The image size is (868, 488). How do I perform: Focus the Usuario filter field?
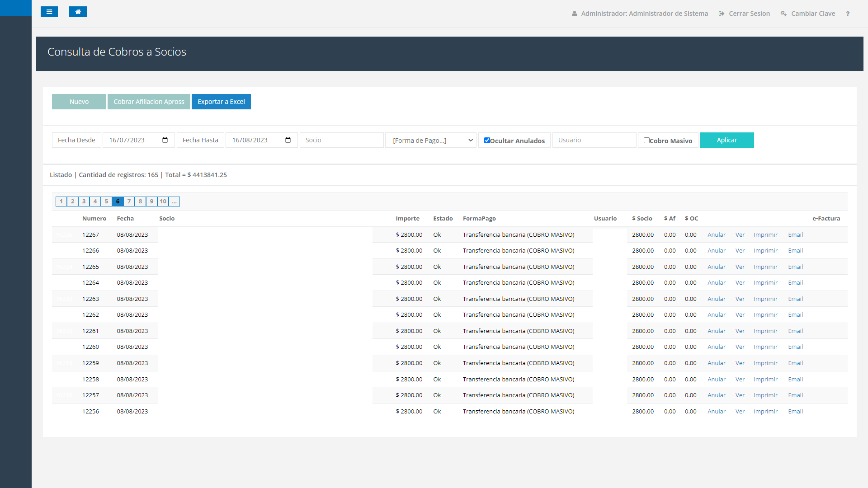594,140
